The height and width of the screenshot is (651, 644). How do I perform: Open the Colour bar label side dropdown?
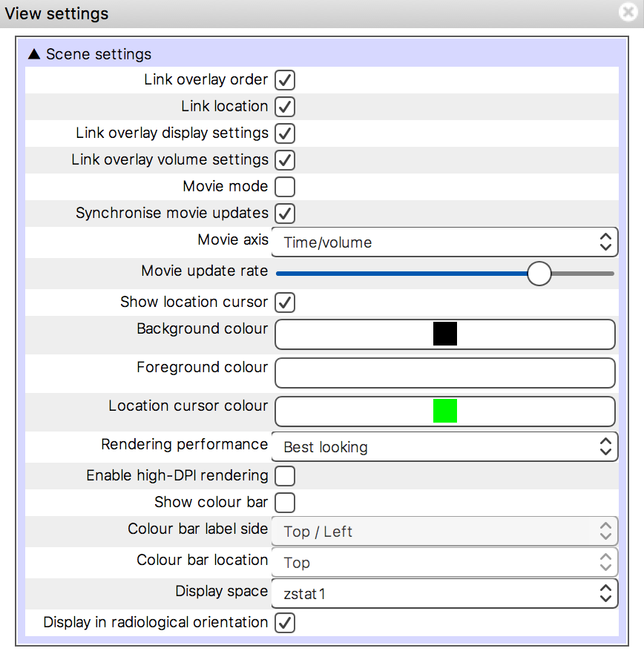pos(444,531)
